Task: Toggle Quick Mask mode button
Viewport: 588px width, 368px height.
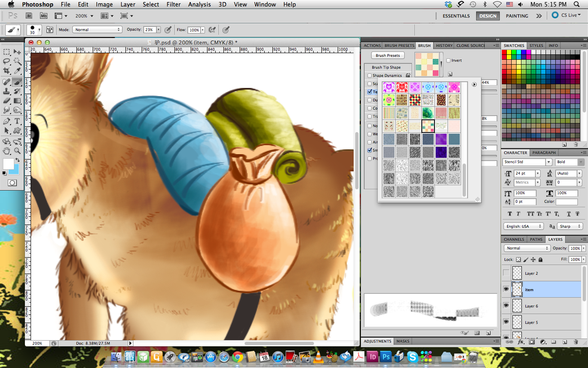Action: (x=12, y=183)
